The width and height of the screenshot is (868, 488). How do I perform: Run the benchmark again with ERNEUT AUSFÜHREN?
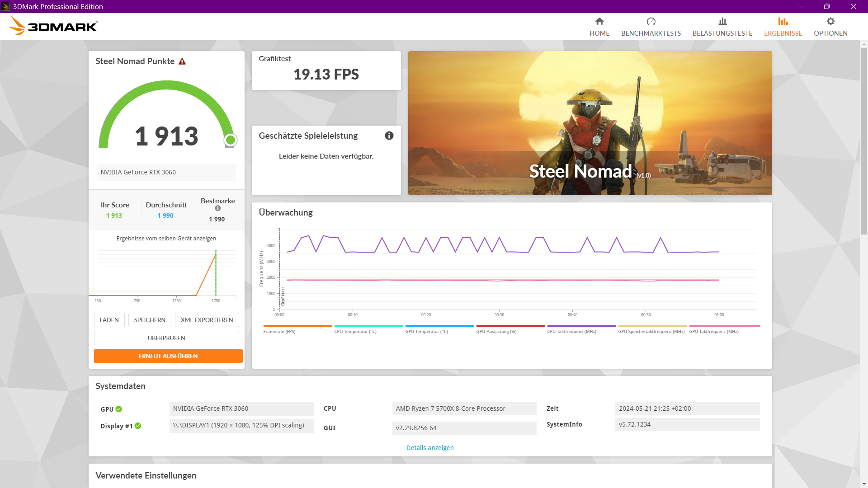168,356
